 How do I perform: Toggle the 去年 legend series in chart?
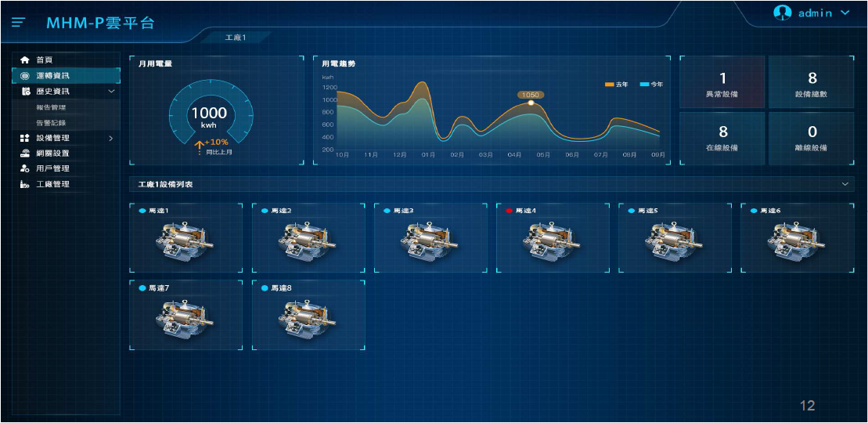616,84
